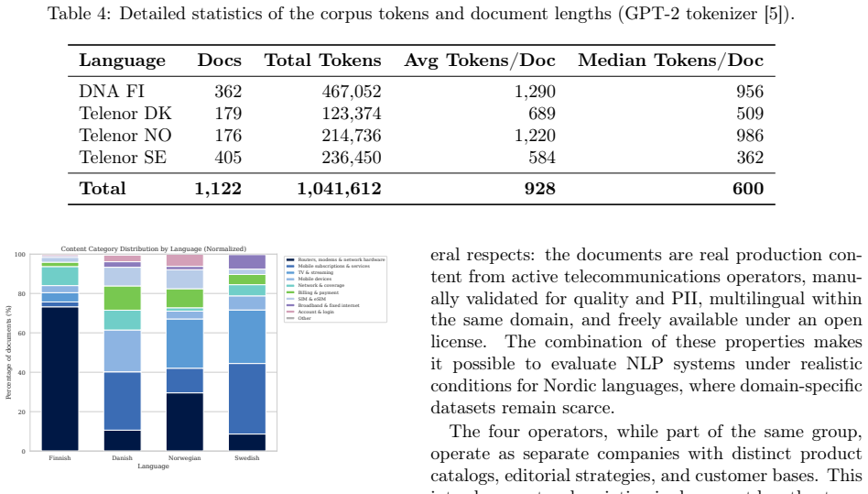Click the average value 1,220
This screenshot has width=868, height=494.
pyautogui.click(x=535, y=137)
